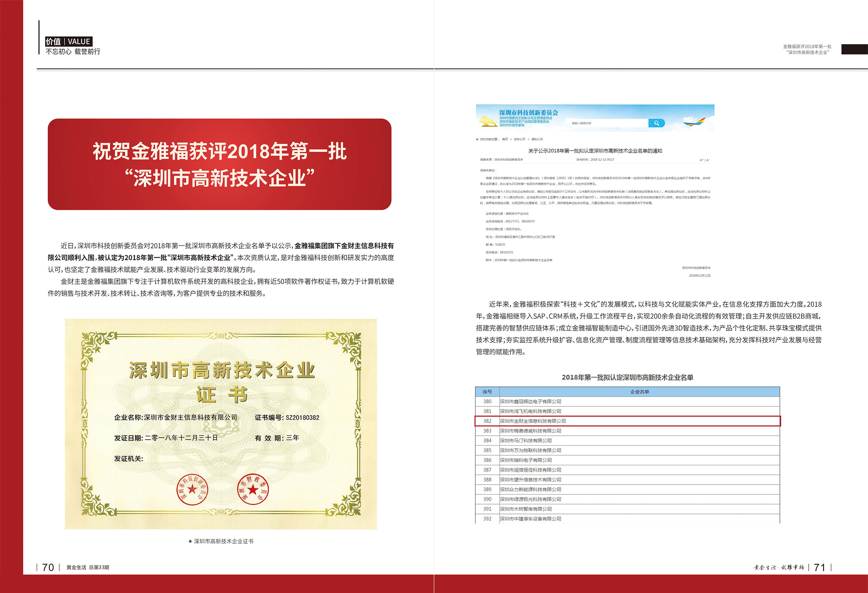Click the phone numbers 88127373、88100075
The width and height of the screenshot is (868, 593).
(520, 222)
